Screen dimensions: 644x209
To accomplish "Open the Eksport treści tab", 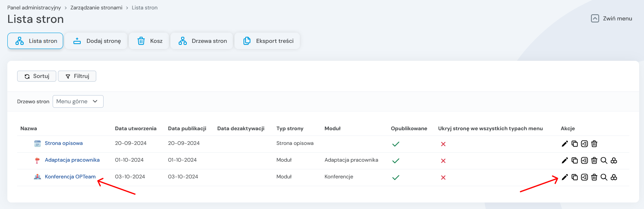I will [x=268, y=41].
